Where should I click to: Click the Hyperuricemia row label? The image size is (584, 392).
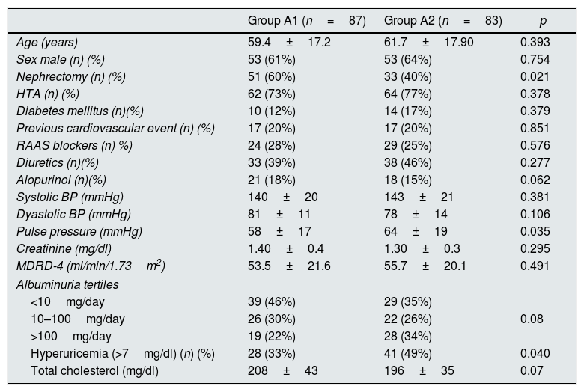coord(123,353)
